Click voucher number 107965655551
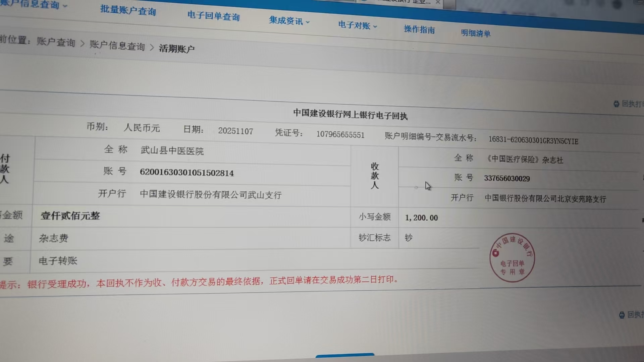644x362 pixels. coord(340,135)
